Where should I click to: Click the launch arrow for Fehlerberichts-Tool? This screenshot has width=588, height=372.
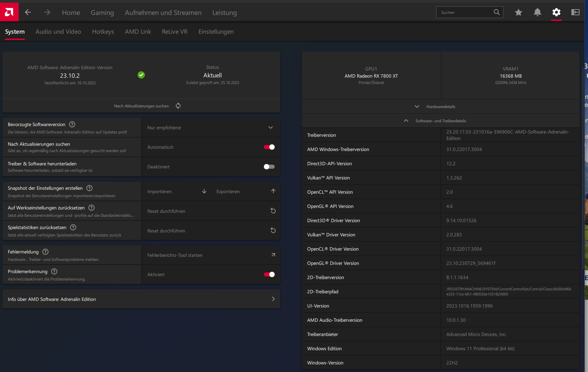pyautogui.click(x=273, y=255)
